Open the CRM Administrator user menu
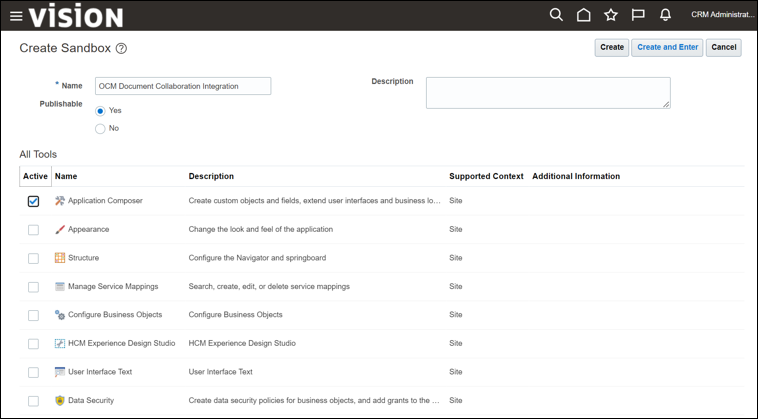This screenshot has width=758, height=419. 723,15
